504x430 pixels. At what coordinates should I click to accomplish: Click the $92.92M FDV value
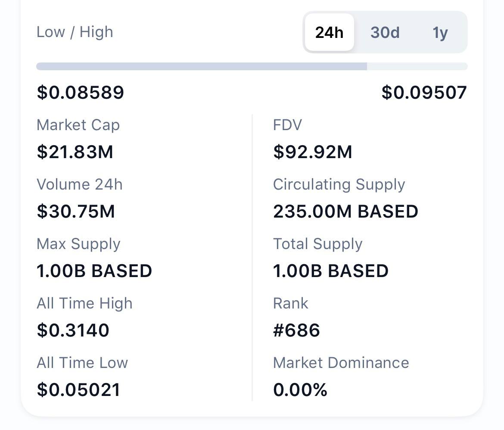[312, 152]
